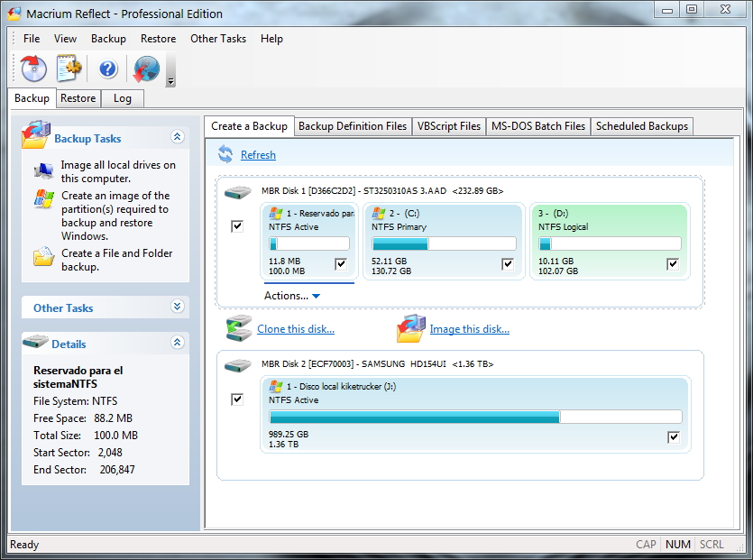The height and width of the screenshot is (560, 753).
Task: Click the File and Folder backup icon
Action: [x=43, y=256]
